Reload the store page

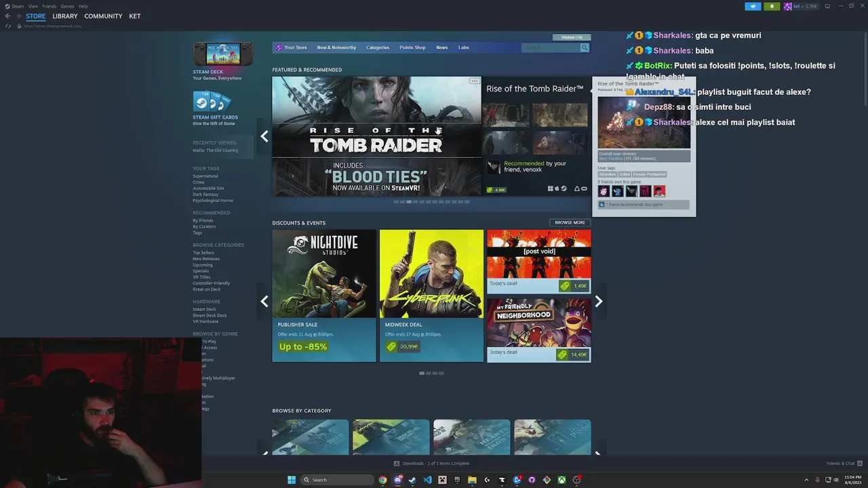pos(8,26)
